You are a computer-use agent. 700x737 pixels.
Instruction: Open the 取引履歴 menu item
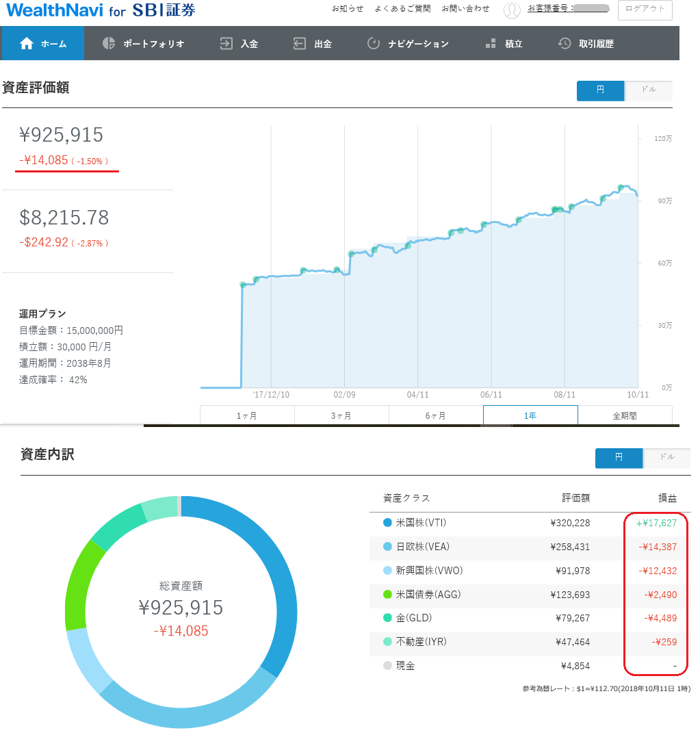click(586, 43)
